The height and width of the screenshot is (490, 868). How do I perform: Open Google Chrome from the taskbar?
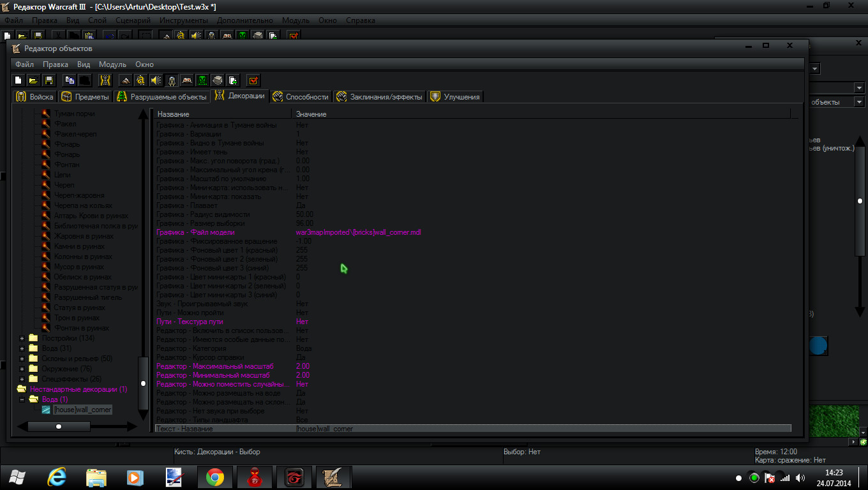point(214,477)
